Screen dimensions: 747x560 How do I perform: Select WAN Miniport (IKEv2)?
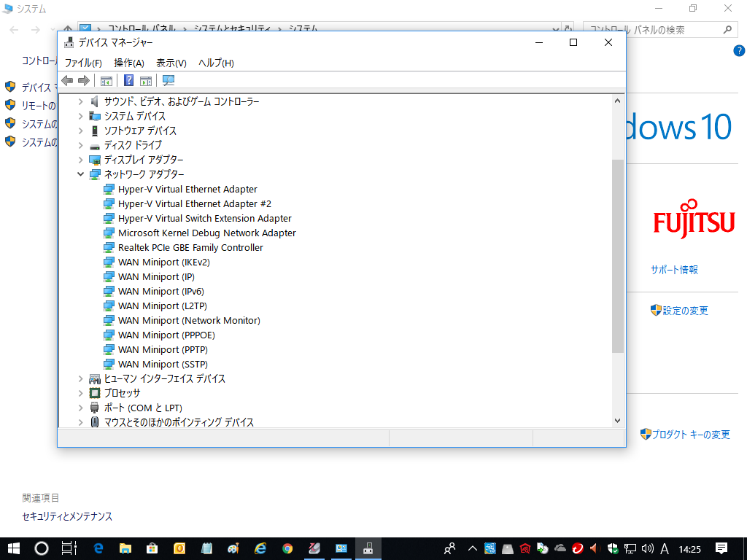[x=164, y=262]
